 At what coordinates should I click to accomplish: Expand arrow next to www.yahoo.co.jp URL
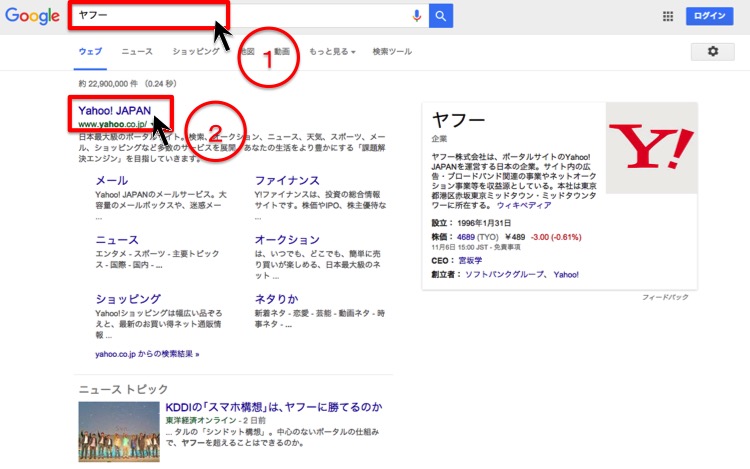(152, 124)
